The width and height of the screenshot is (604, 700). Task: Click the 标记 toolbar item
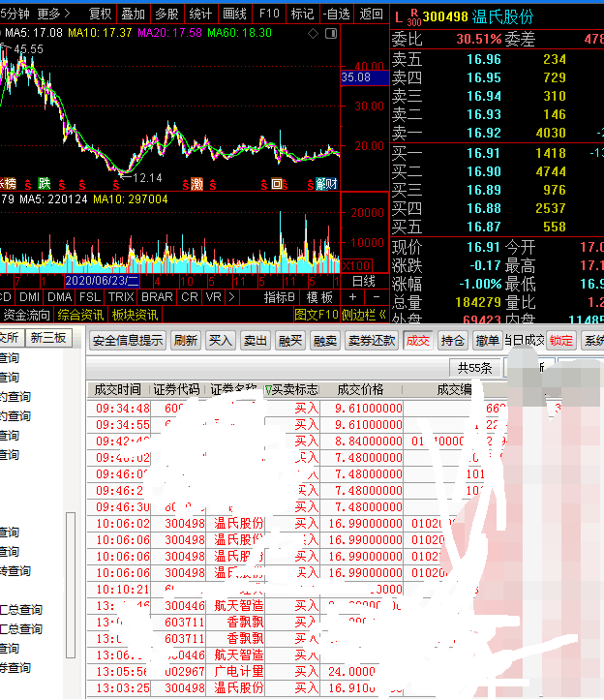click(303, 14)
